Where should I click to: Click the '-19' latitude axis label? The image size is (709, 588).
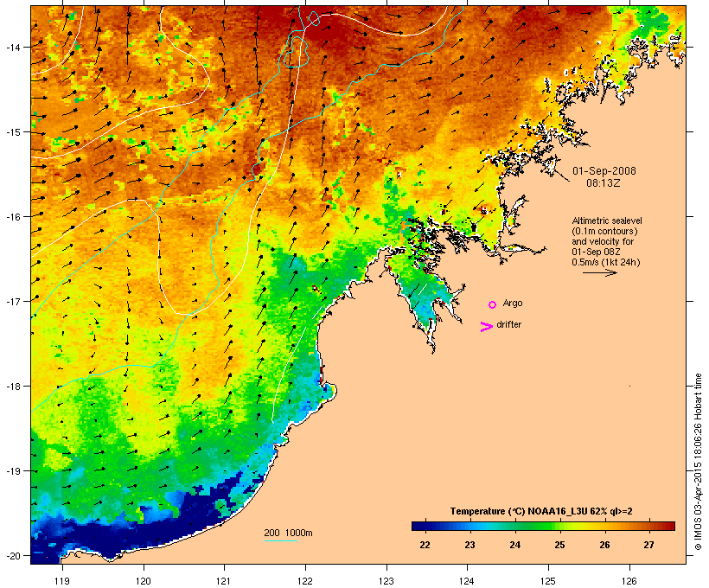click(x=12, y=471)
